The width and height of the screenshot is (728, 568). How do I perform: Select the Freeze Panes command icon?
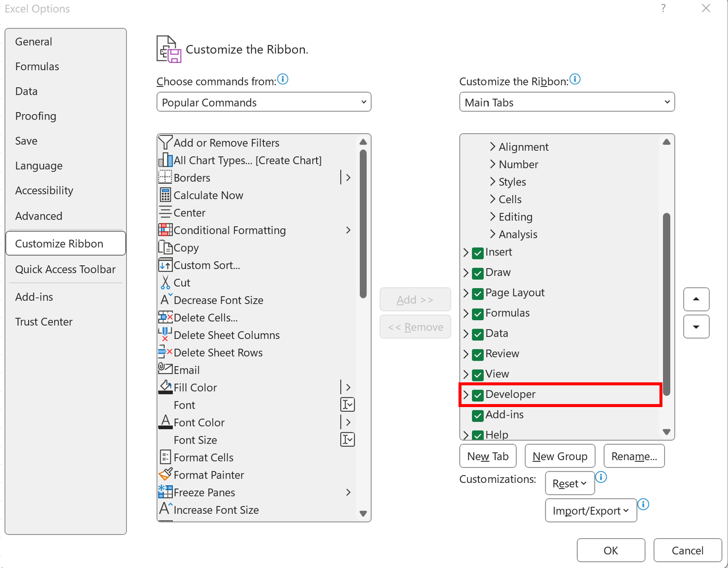click(x=166, y=492)
